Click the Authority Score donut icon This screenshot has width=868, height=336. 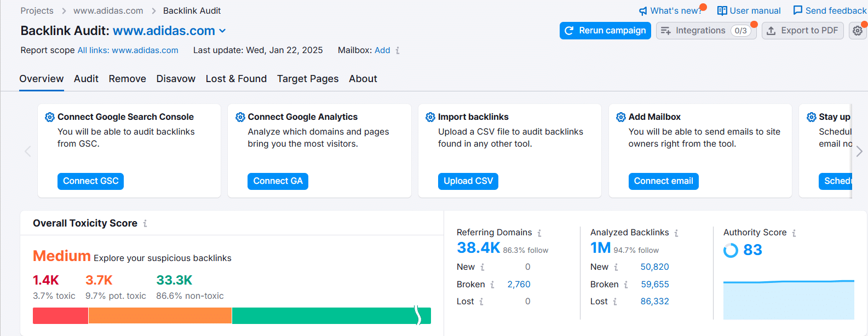[x=731, y=250]
